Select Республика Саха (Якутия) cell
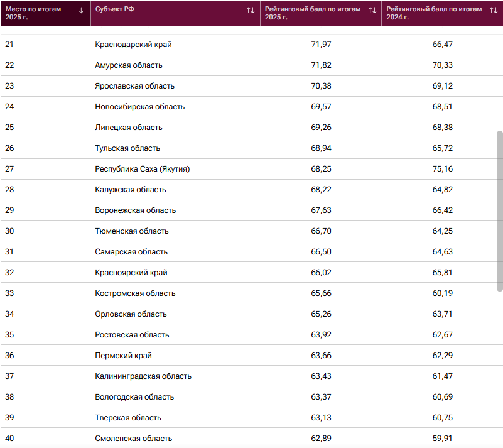Viewport: 503px width, 448px height. click(142, 169)
